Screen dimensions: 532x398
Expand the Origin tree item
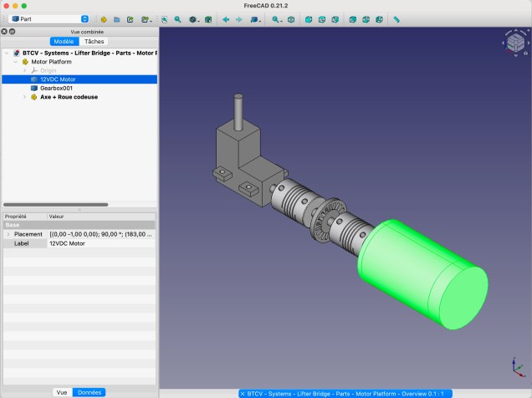(24, 70)
